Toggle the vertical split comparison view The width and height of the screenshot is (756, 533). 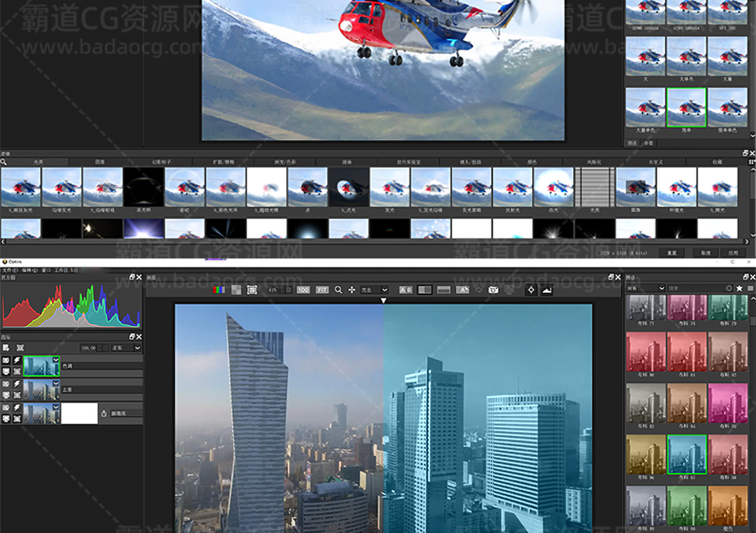click(x=424, y=290)
